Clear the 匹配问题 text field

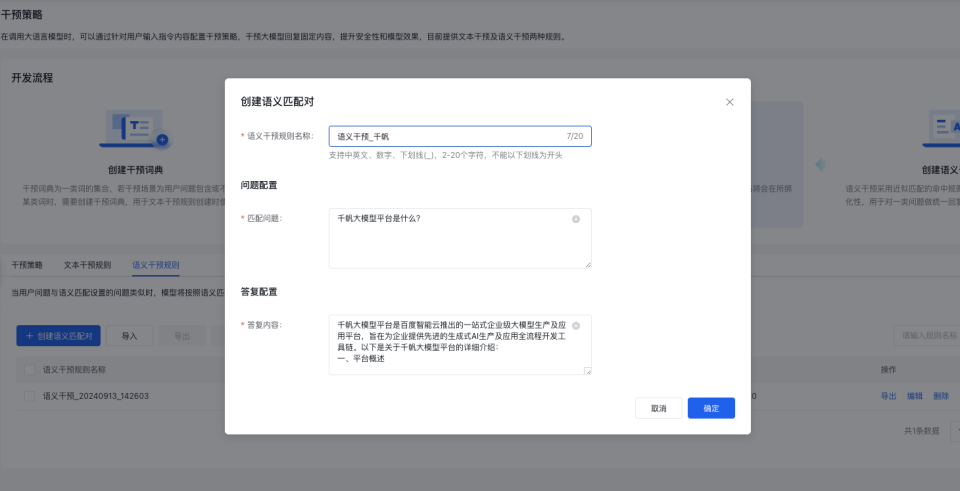pyautogui.click(x=576, y=219)
